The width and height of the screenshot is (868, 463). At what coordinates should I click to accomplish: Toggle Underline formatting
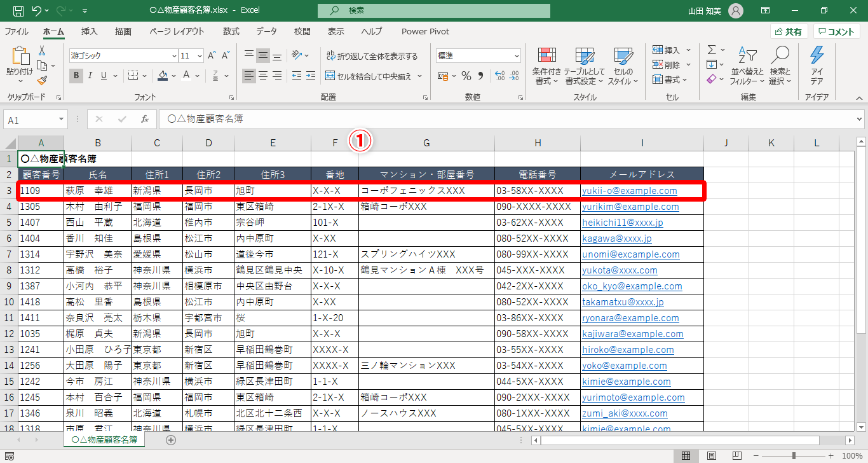tap(104, 76)
